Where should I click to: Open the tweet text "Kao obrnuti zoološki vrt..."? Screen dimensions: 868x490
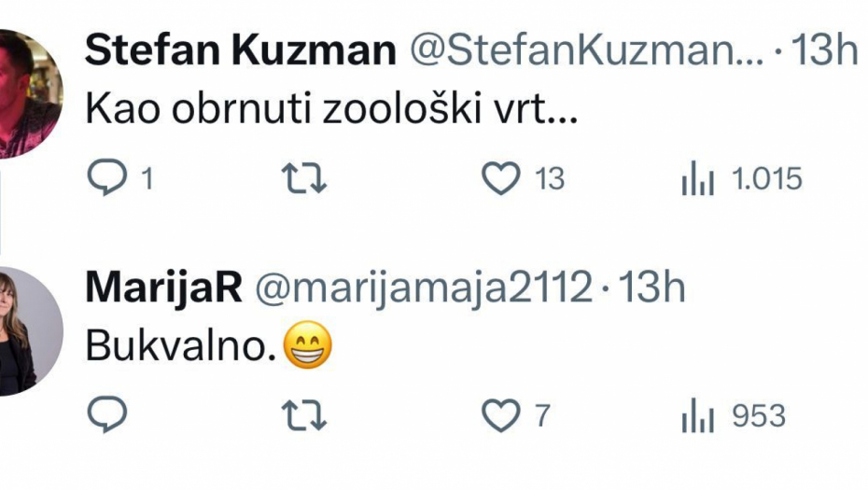click(x=332, y=111)
